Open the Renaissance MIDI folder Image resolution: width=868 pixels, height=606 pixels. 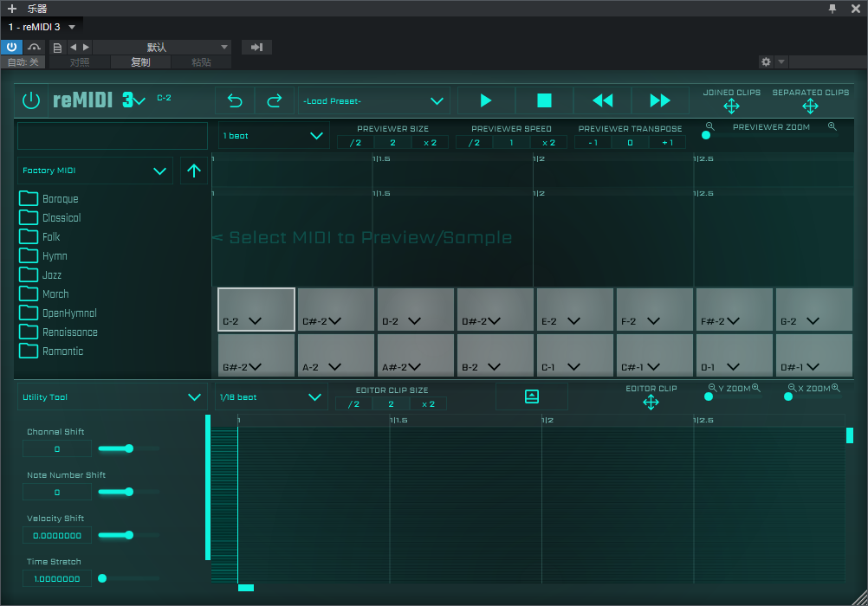[x=58, y=332]
